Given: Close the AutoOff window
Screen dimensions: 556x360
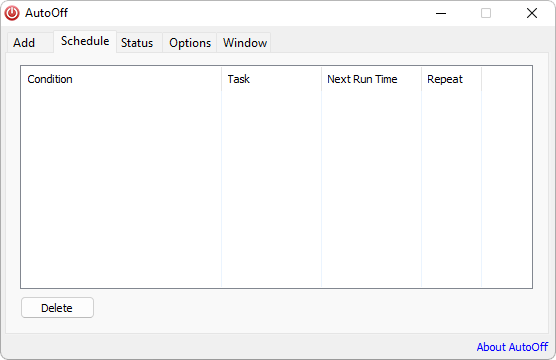Looking at the screenshot, I should pyautogui.click(x=532, y=13).
